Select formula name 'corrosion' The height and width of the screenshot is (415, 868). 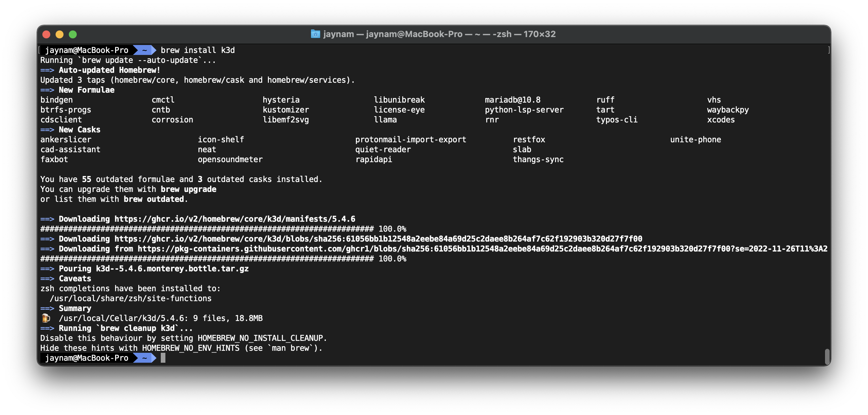(172, 120)
